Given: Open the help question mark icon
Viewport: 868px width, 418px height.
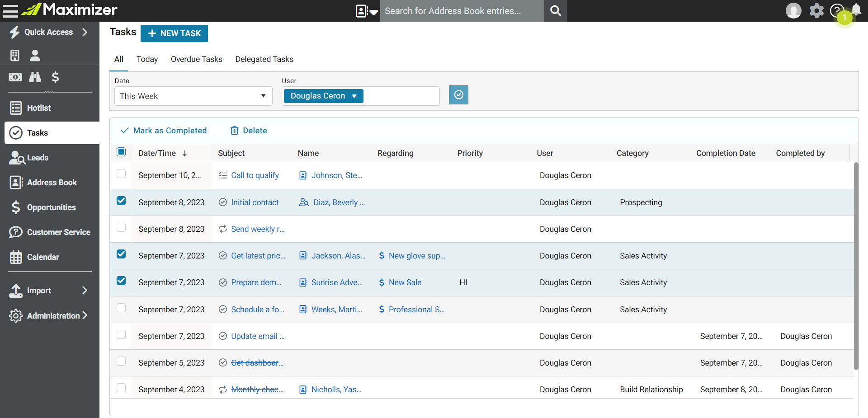Looking at the screenshot, I should point(837,10).
